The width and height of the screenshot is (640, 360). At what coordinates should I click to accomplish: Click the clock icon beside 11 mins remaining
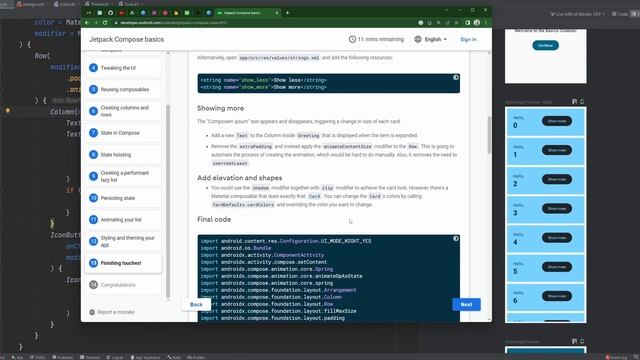(x=352, y=39)
